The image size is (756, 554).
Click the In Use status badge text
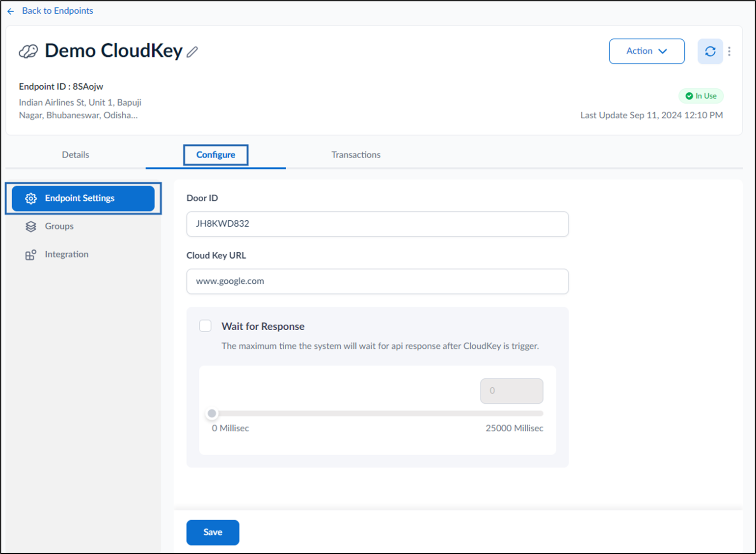coord(706,96)
